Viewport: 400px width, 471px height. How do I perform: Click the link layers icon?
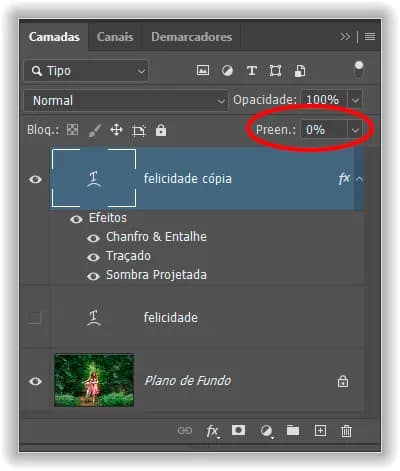click(185, 431)
